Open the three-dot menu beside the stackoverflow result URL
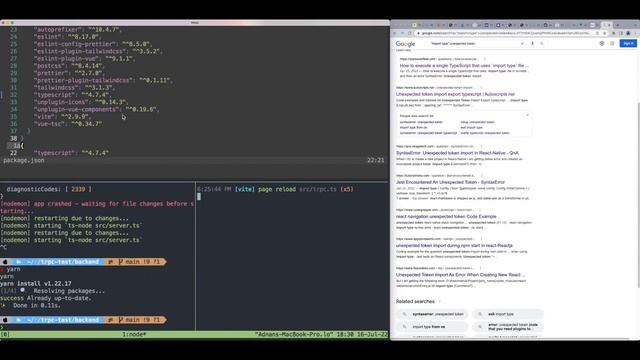Screen dimensions: 640x360 coord(484,59)
